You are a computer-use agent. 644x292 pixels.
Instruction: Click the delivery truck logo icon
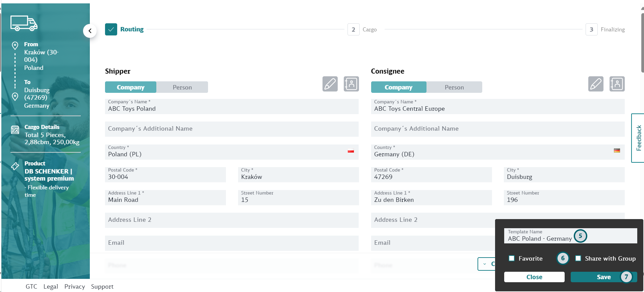(24, 23)
